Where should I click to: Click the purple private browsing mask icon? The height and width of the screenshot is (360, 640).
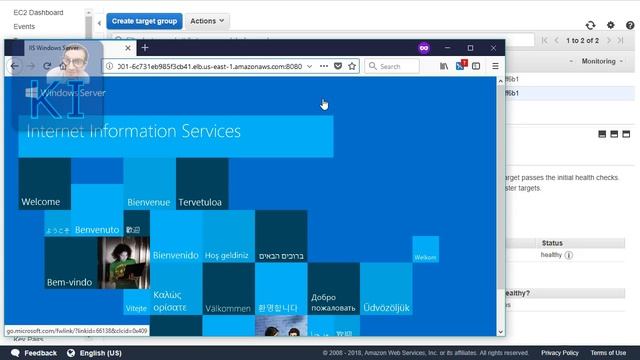tap(424, 48)
